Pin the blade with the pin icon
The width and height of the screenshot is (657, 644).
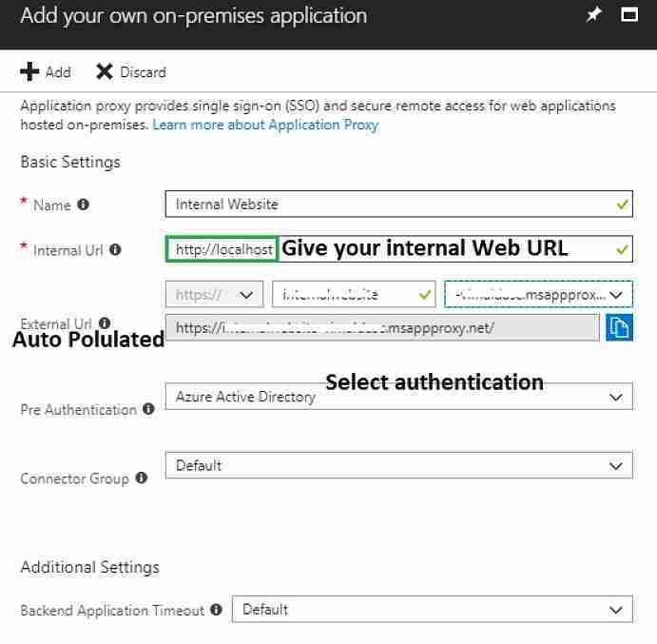(x=593, y=15)
